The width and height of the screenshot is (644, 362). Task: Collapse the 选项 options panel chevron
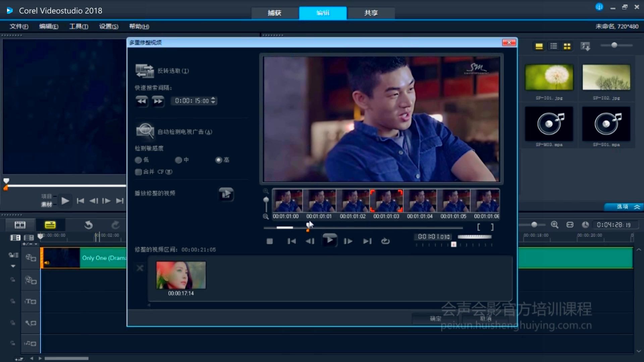click(637, 207)
